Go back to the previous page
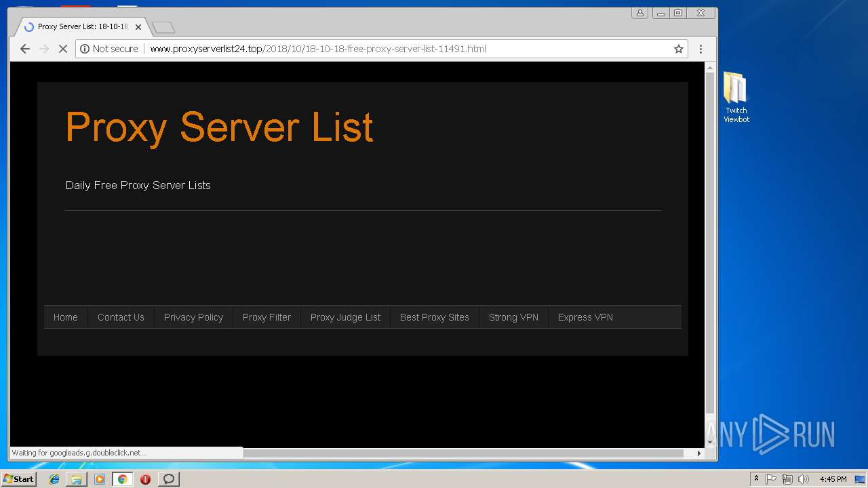Screen dimensions: 868x488 coord(25,49)
